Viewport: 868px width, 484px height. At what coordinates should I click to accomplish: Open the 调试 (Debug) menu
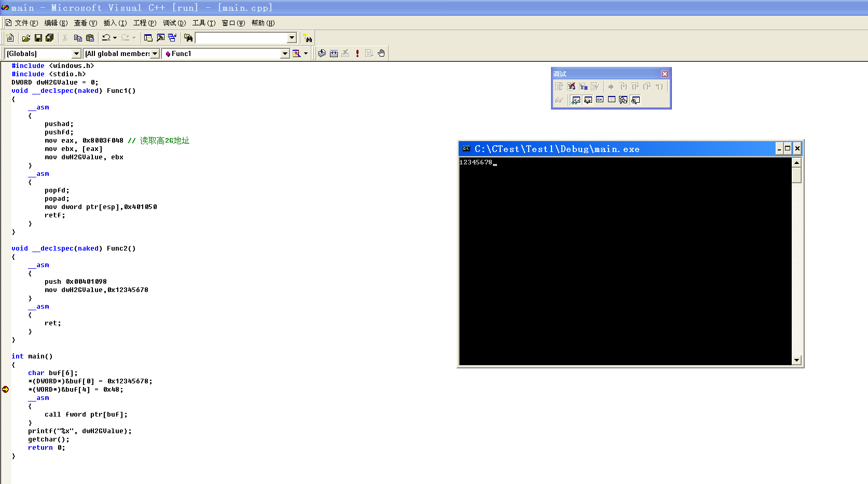(174, 23)
